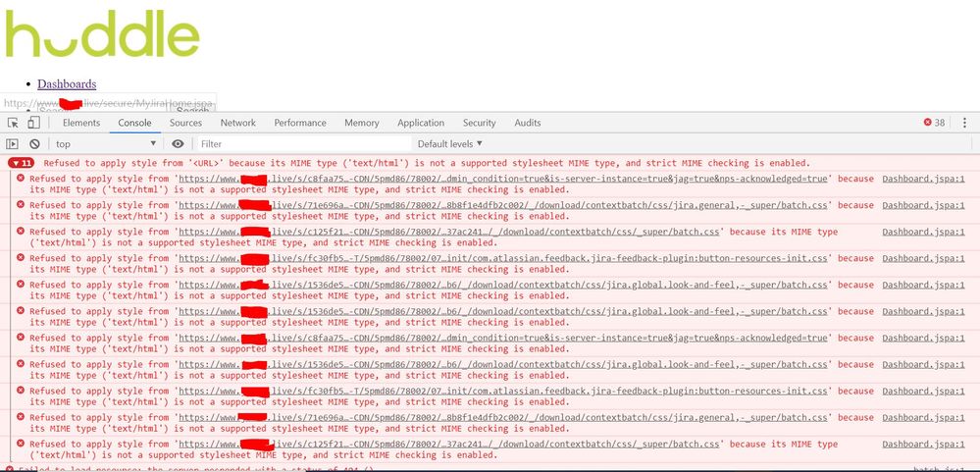Image resolution: width=980 pixels, height=472 pixels.
Task: Clear the console with the ban icon
Action: (34, 144)
